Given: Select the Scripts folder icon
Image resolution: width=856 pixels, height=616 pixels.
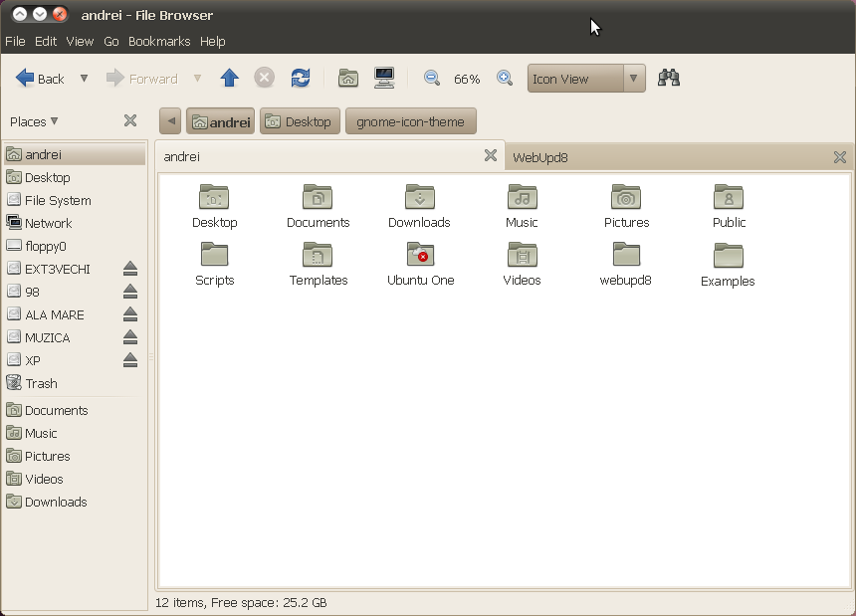Looking at the screenshot, I should point(214,255).
